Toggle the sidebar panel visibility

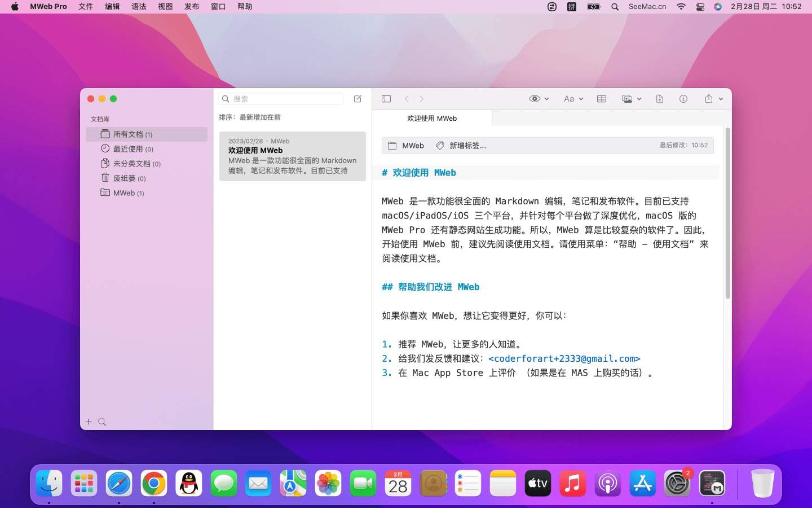[x=386, y=99]
